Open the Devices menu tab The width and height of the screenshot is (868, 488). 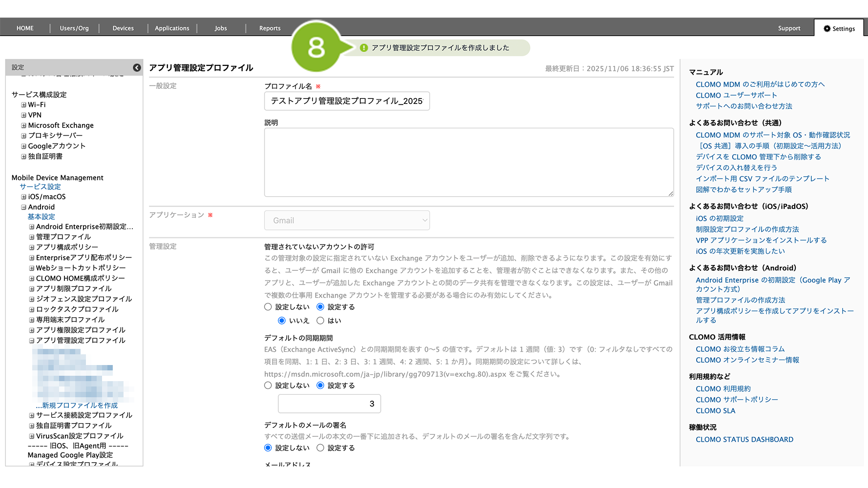(x=123, y=28)
